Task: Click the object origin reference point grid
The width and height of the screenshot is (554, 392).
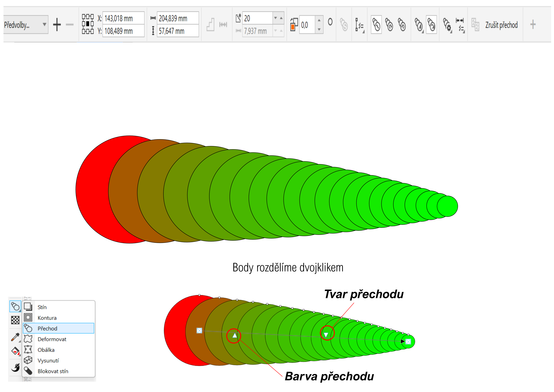Action: click(x=88, y=24)
